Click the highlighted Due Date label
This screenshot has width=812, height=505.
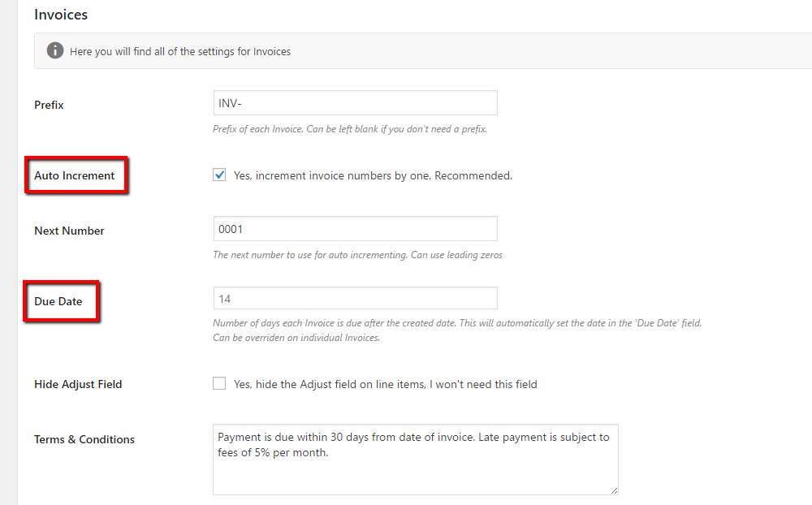(x=59, y=300)
